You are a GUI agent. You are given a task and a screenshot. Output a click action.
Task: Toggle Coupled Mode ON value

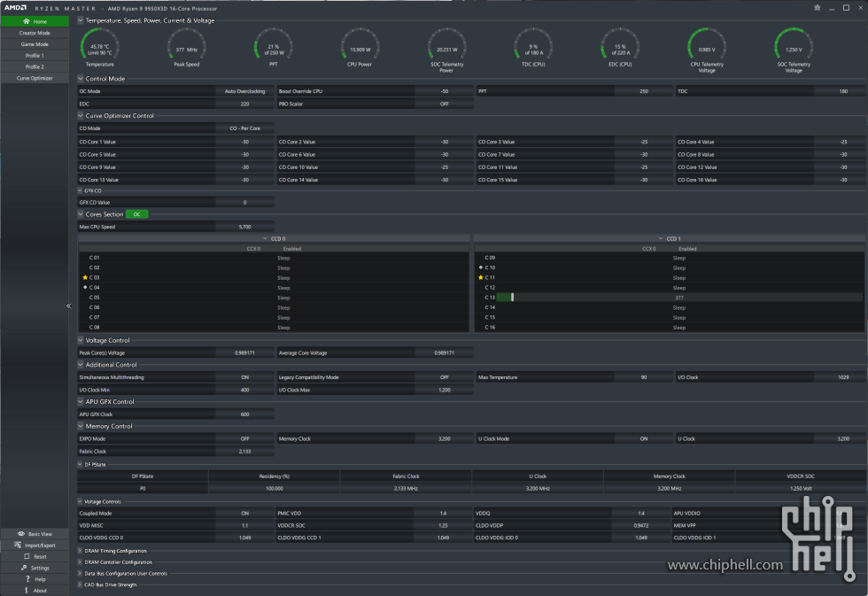244,514
